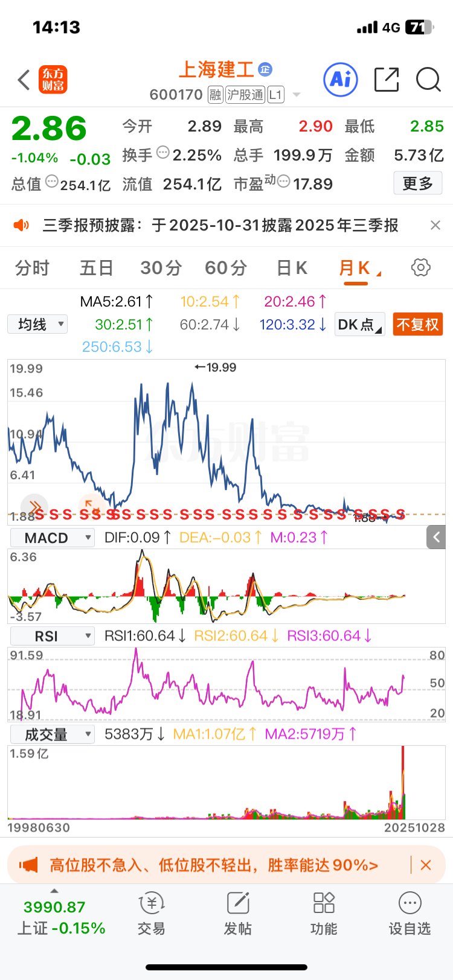Switch to the 分时 tab
The image size is (453, 980).
32,267
